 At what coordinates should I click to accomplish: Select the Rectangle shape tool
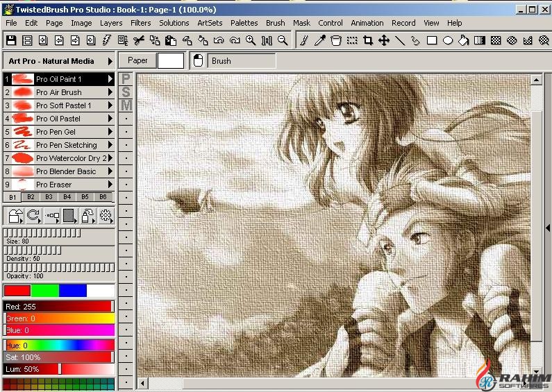[x=432, y=40]
